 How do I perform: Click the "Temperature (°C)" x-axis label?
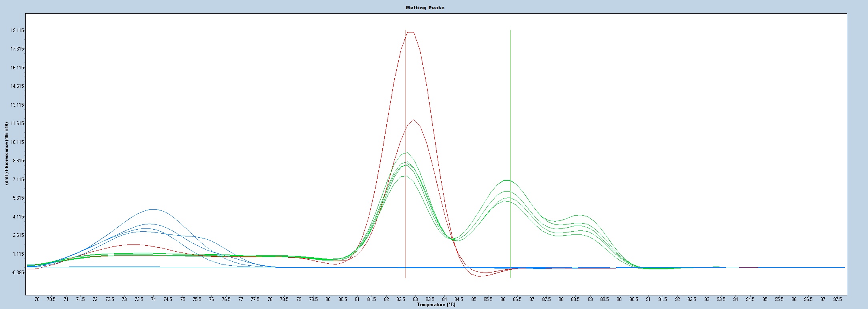[x=436, y=305]
